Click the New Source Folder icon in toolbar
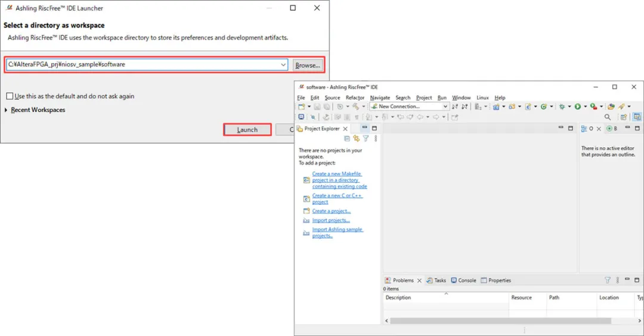The height and width of the screenshot is (336, 644). [x=512, y=107]
